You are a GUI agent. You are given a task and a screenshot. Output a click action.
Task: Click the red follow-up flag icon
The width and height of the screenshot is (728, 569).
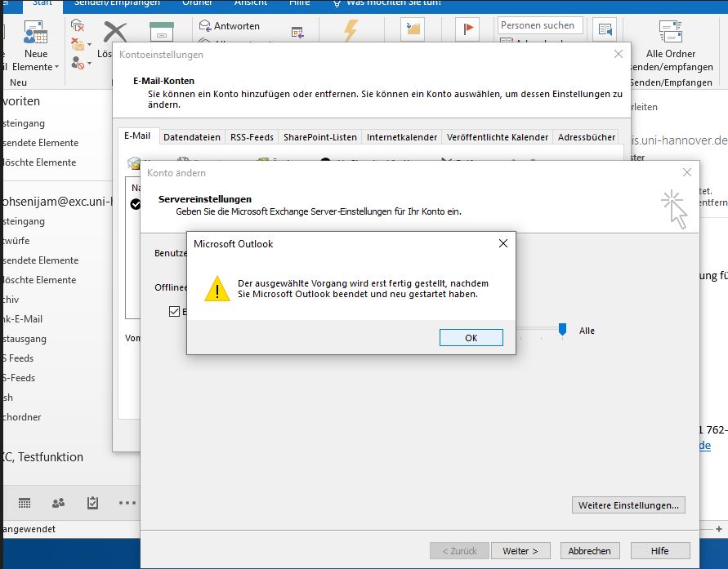[467, 29]
